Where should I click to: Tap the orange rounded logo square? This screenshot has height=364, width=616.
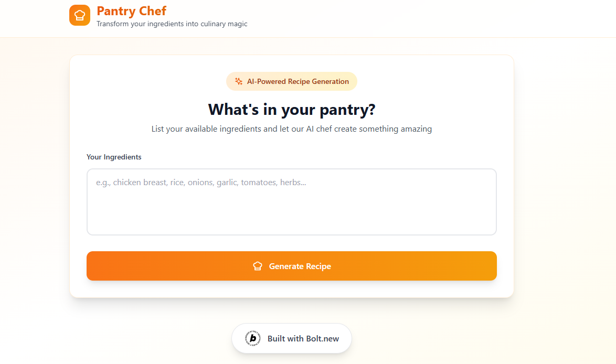coord(79,15)
